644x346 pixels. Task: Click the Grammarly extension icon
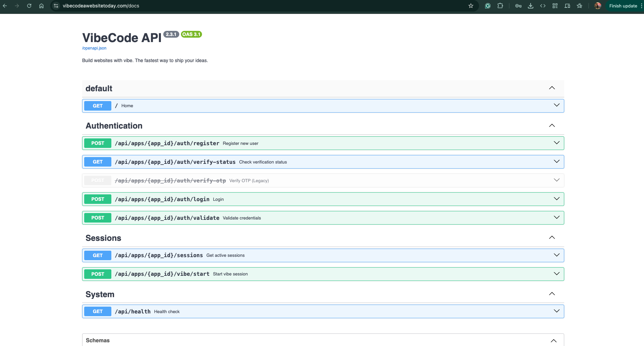pos(487,6)
